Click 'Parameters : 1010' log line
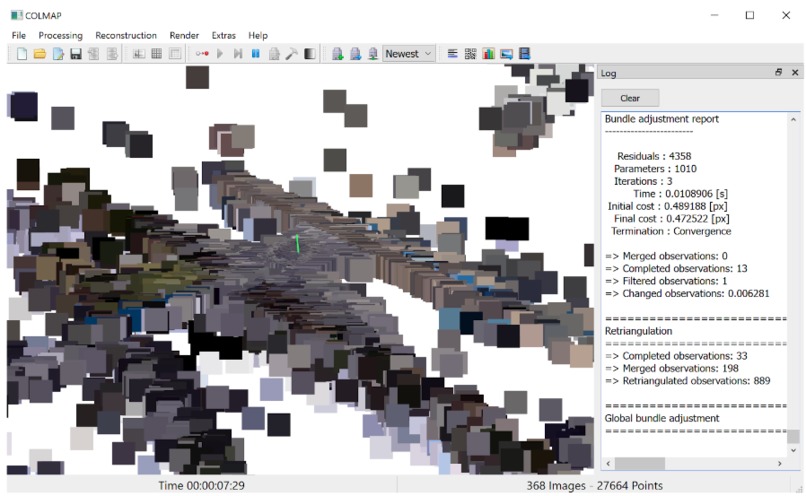Screen dimensions: 806x496 [655, 169]
